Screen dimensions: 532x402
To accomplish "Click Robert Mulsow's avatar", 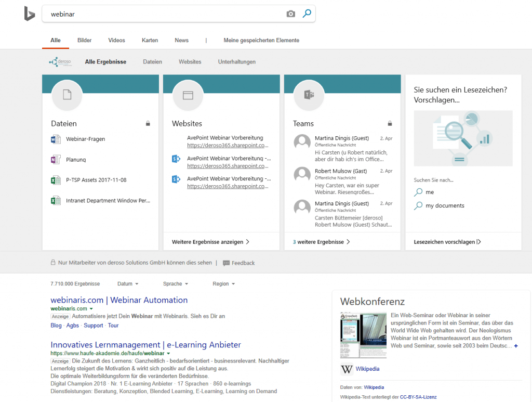I will coord(302,175).
